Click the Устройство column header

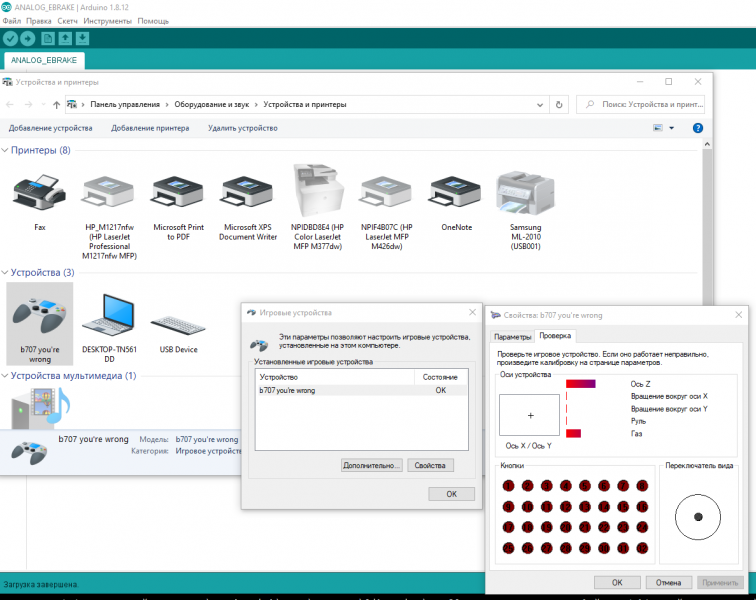[x=335, y=377]
